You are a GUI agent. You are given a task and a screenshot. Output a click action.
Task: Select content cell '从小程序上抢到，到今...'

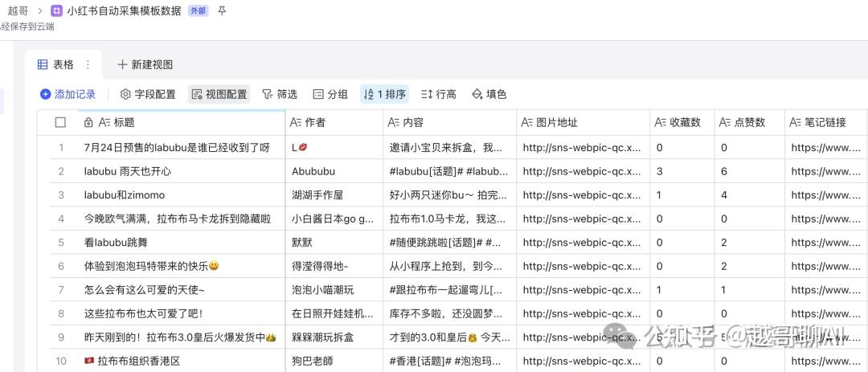pos(450,266)
